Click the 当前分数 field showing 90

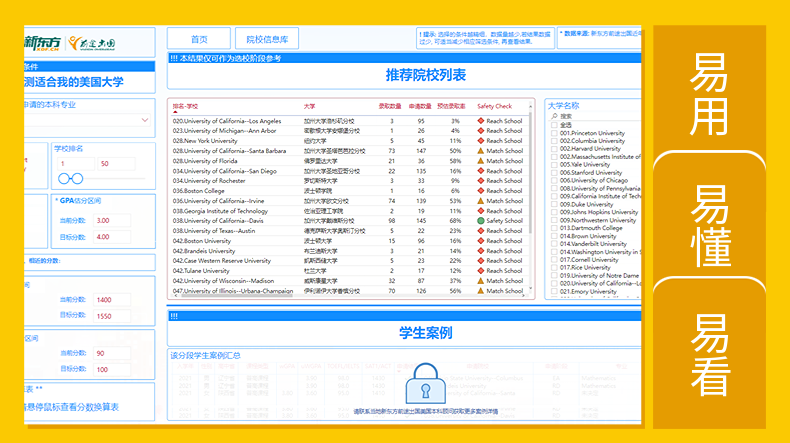(112, 353)
